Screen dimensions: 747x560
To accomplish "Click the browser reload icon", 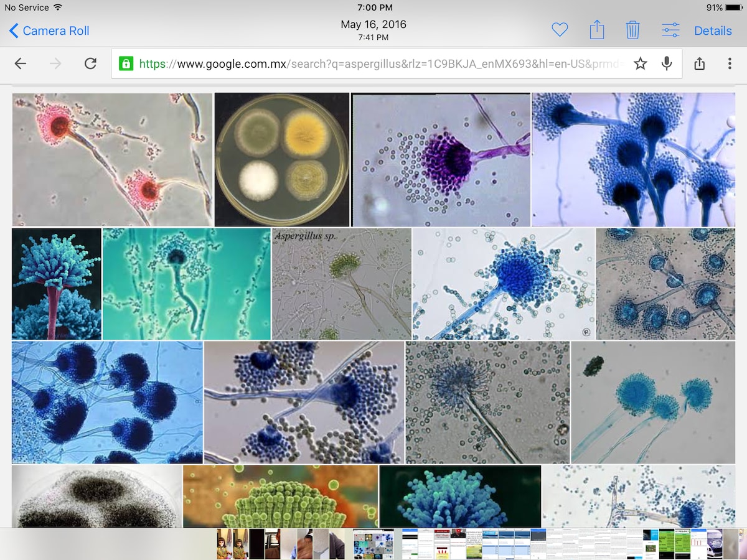I will pos(90,63).
